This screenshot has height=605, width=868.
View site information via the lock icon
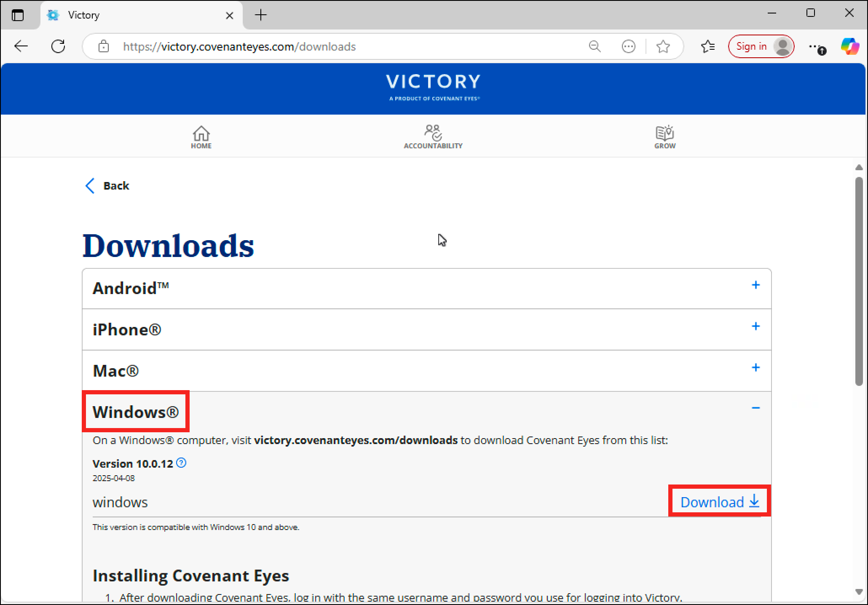104,46
